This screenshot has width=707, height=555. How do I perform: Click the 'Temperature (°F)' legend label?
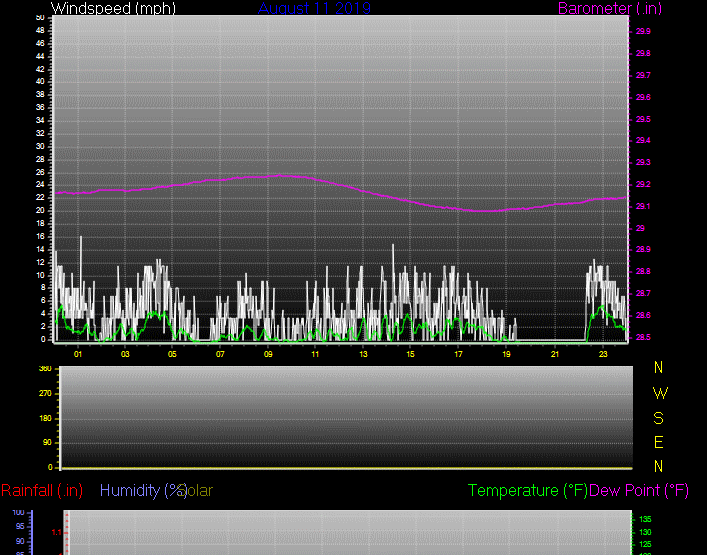click(x=528, y=491)
